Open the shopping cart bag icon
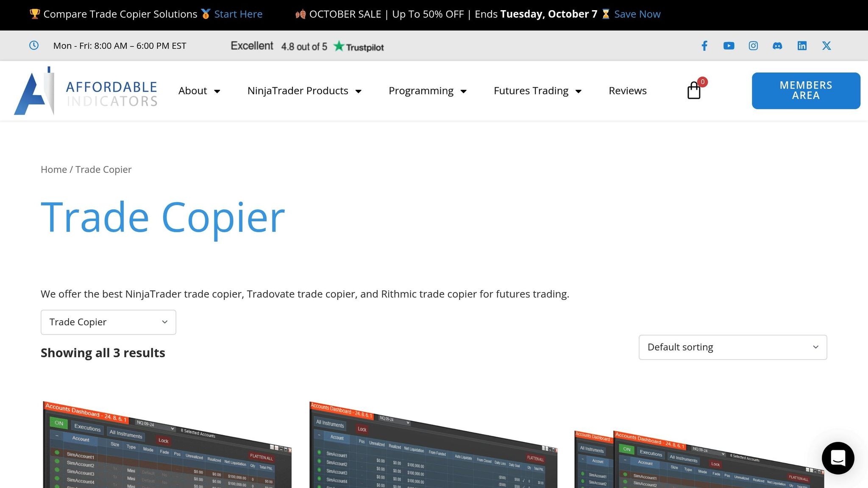The height and width of the screenshot is (488, 868). [x=694, y=91]
